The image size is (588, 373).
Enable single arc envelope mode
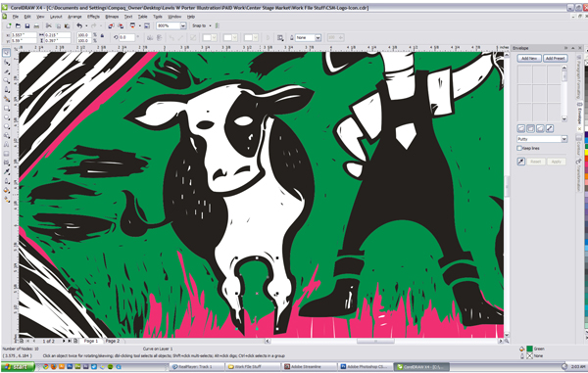click(x=530, y=128)
